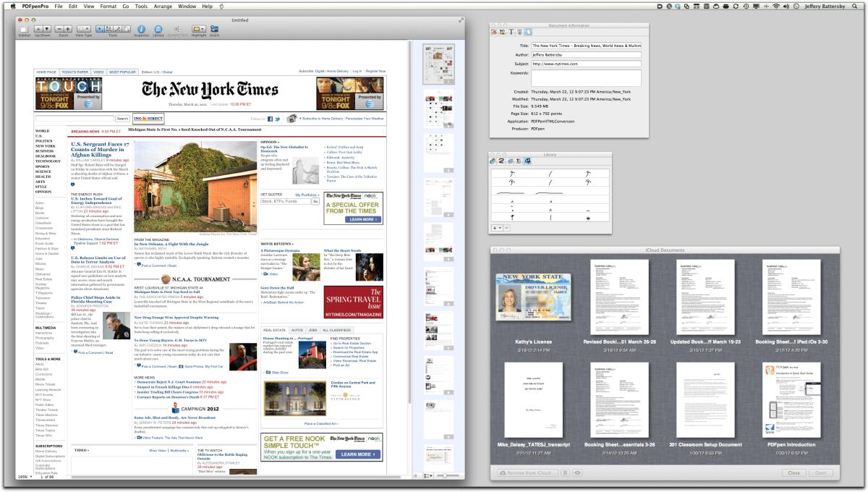Open the Format menu in the menu bar

[x=107, y=6]
